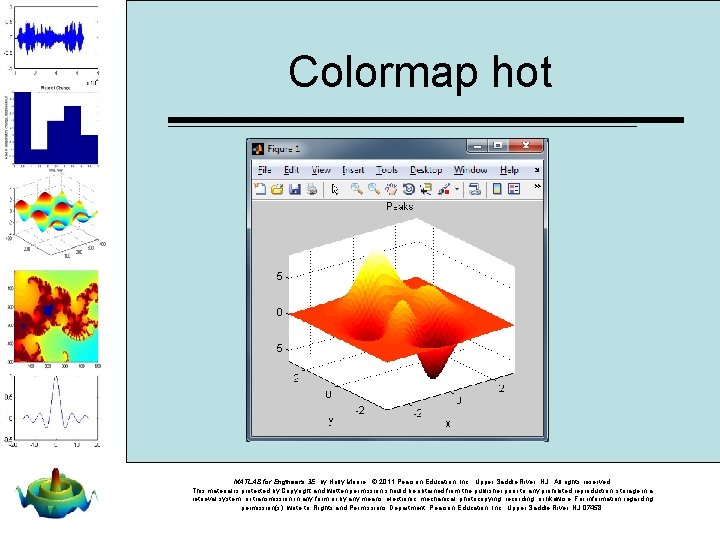Click the Open File folder icon
The height and width of the screenshot is (540, 720).
point(277,189)
